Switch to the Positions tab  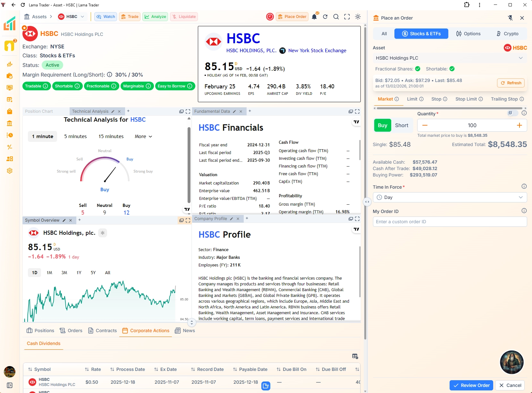click(x=40, y=331)
